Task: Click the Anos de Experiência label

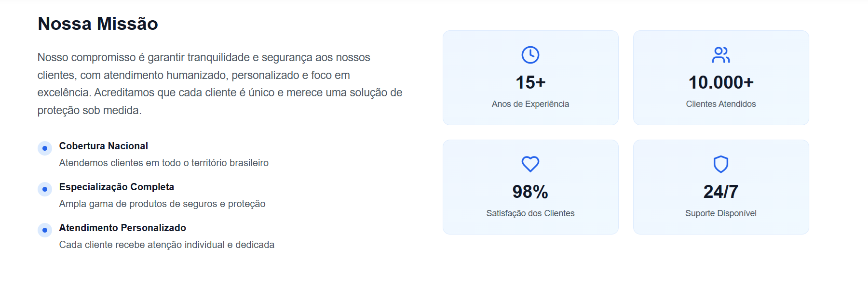Action: tap(530, 104)
